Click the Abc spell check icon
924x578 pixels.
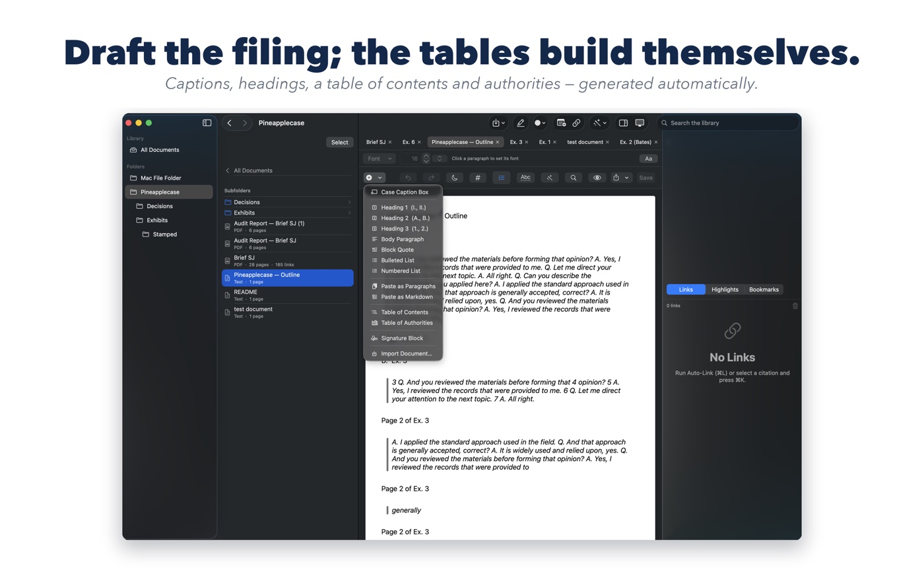tap(525, 178)
